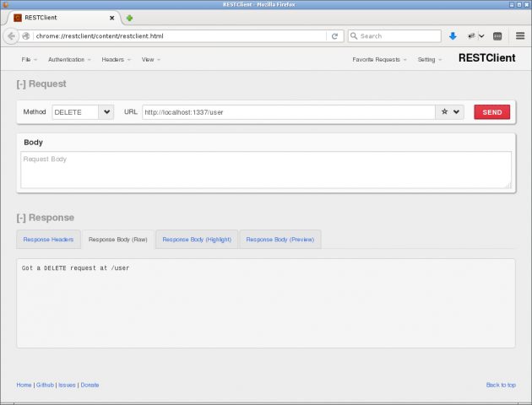The width and height of the screenshot is (532, 405).
Task: Click the RESTClient brand title
Action: tap(487, 58)
